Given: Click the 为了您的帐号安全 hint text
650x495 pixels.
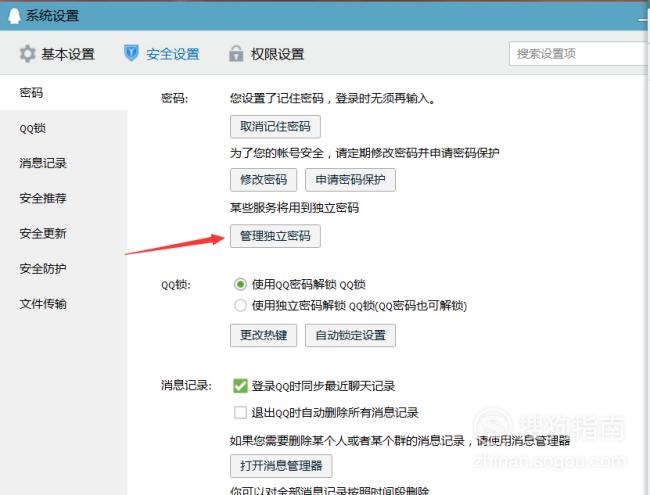Looking at the screenshot, I should (x=364, y=153).
